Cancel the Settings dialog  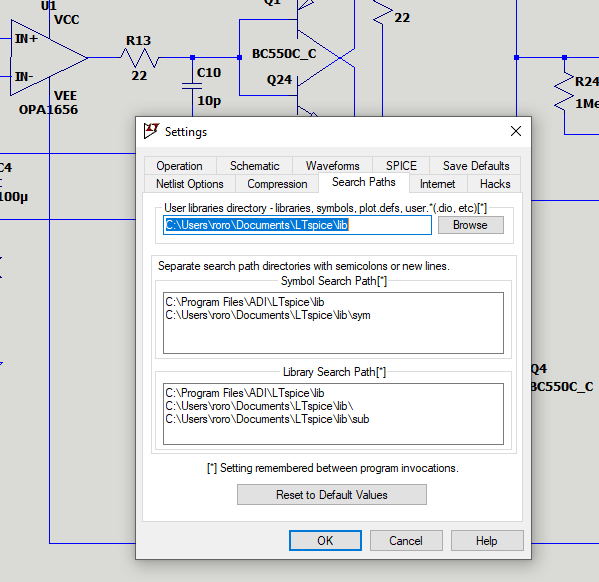click(x=406, y=541)
